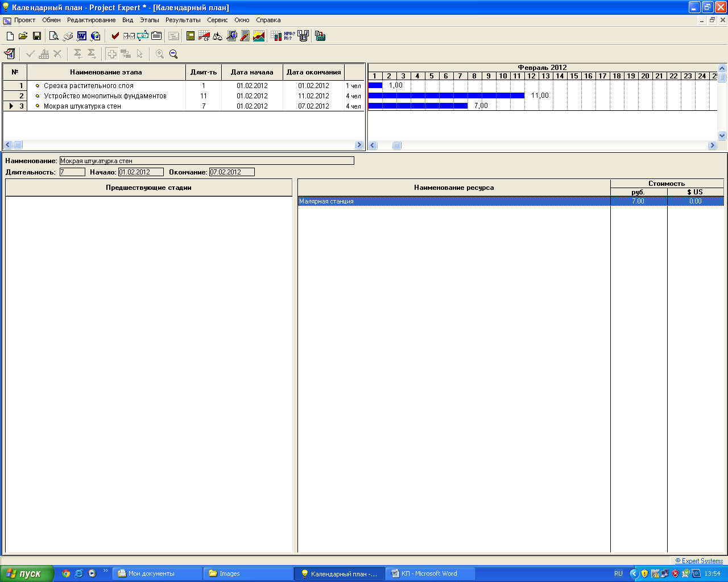Click the calendar grid icon at toolbar end

click(320, 36)
